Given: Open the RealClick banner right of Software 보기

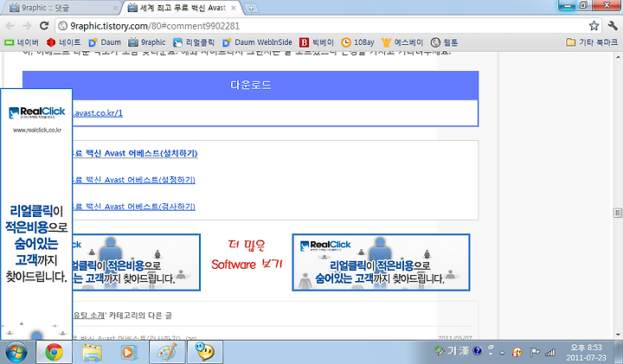Looking at the screenshot, I should coord(381,262).
